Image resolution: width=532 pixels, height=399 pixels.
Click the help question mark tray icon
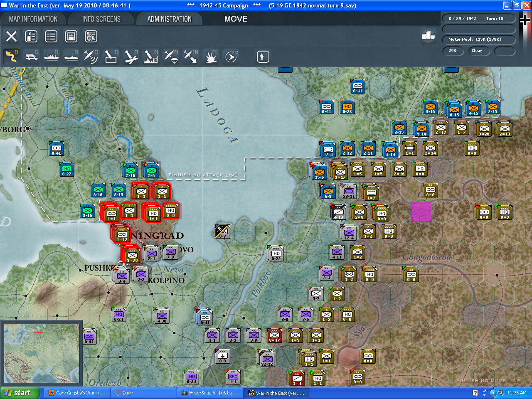pos(475,393)
